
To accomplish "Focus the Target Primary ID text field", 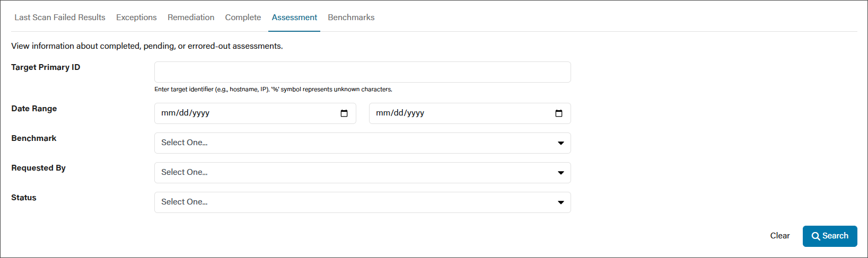I will [363, 72].
